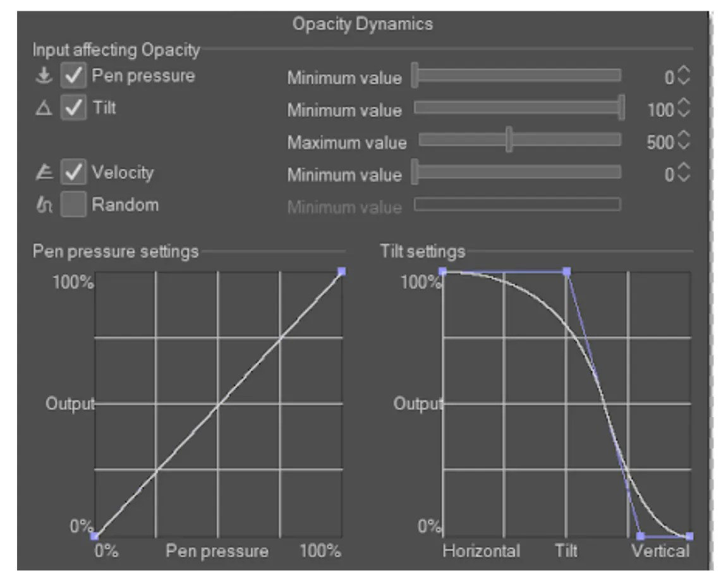Increase the Pen pressure minimum value stepper
Screen dimensions: 728x579
683,70
